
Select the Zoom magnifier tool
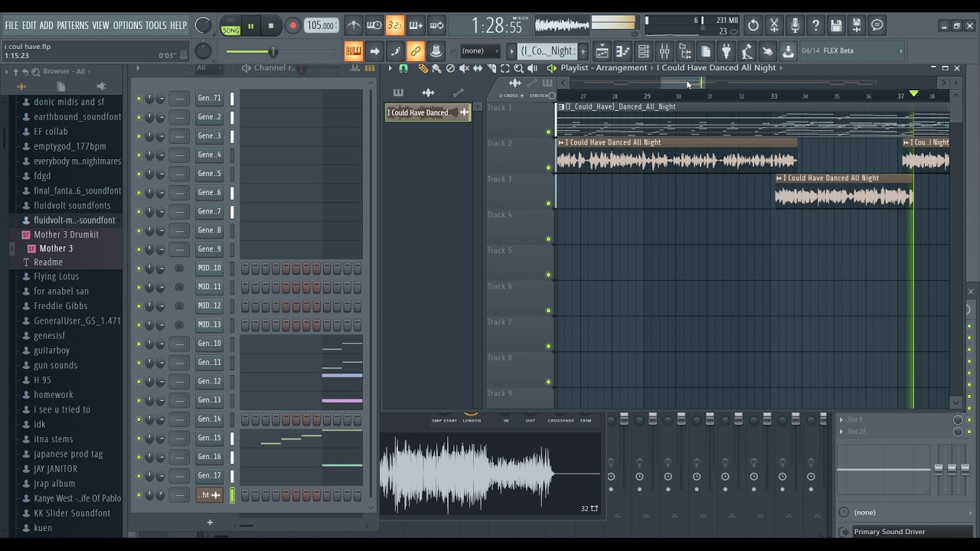pos(518,68)
